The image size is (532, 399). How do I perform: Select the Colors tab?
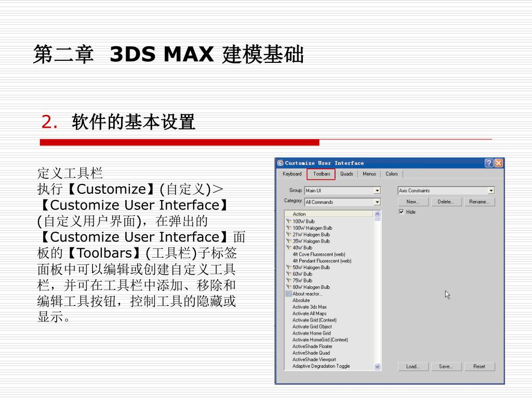click(x=392, y=174)
